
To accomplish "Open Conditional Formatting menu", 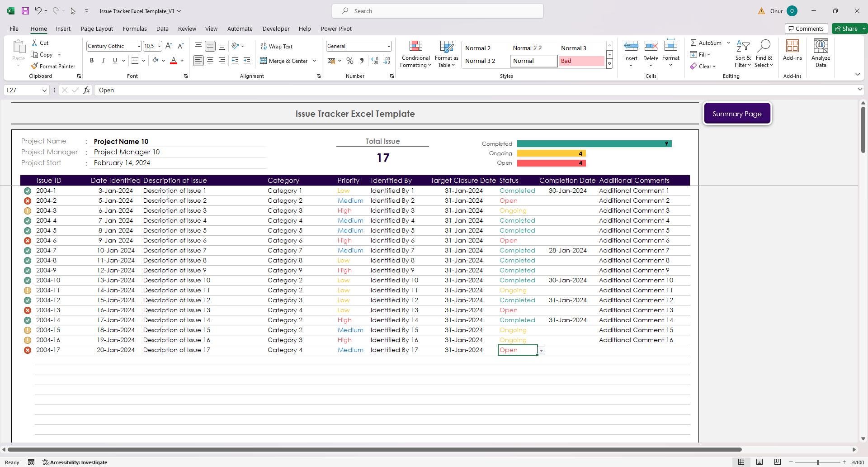I will (415, 54).
